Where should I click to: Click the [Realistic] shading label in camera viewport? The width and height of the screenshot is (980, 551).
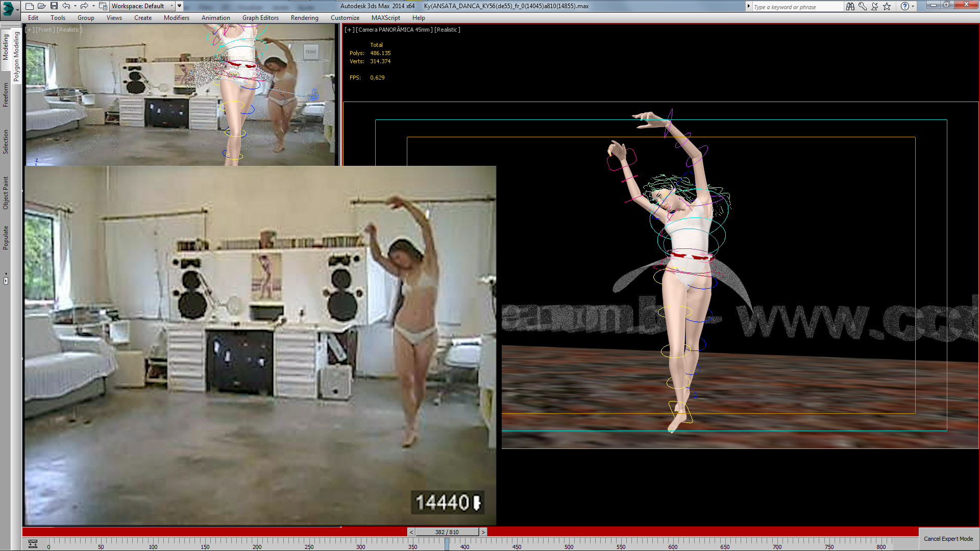[447, 30]
